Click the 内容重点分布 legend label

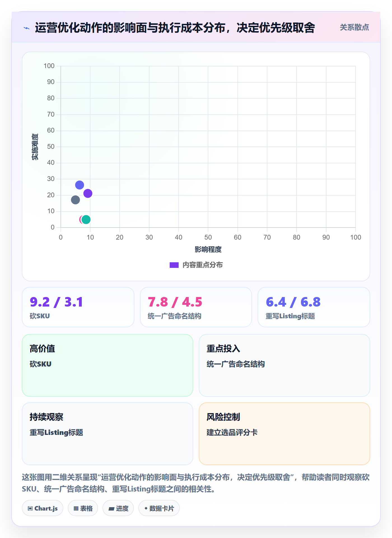coord(202,265)
